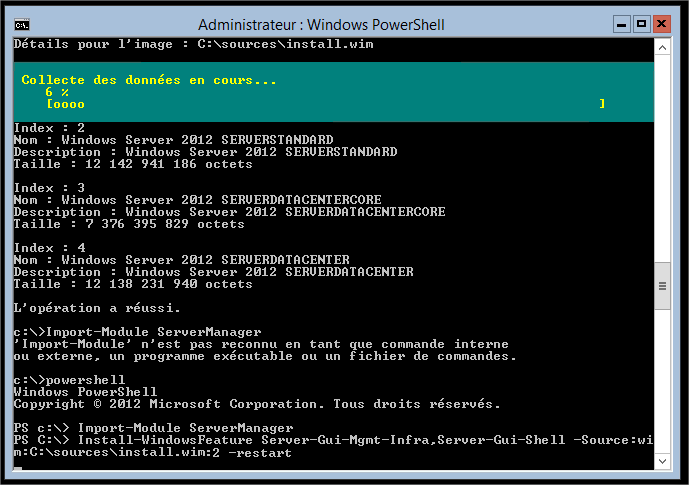Click 'Taille : 12 142 941 186 octets'
The image size is (689, 485).
(x=133, y=164)
